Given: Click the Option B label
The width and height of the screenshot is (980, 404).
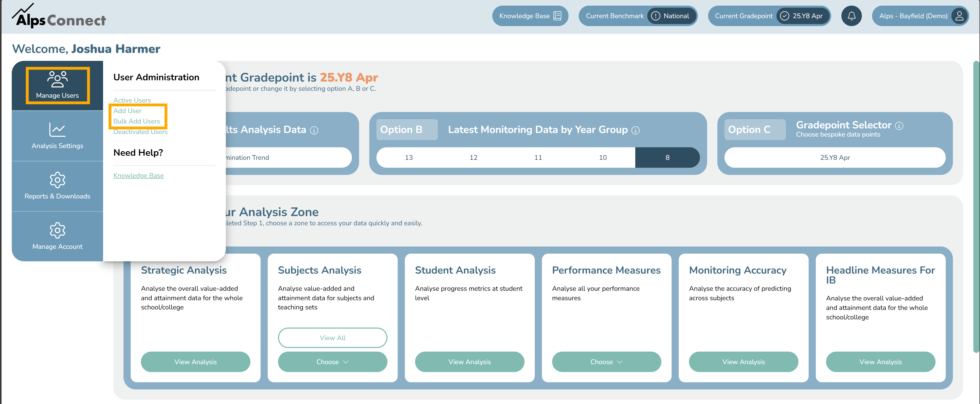Looking at the screenshot, I should pos(407,130).
